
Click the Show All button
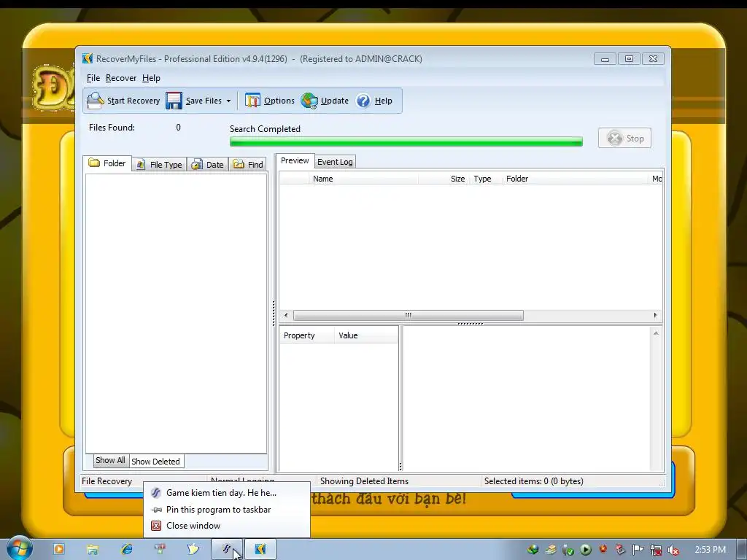tap(111, 461)
